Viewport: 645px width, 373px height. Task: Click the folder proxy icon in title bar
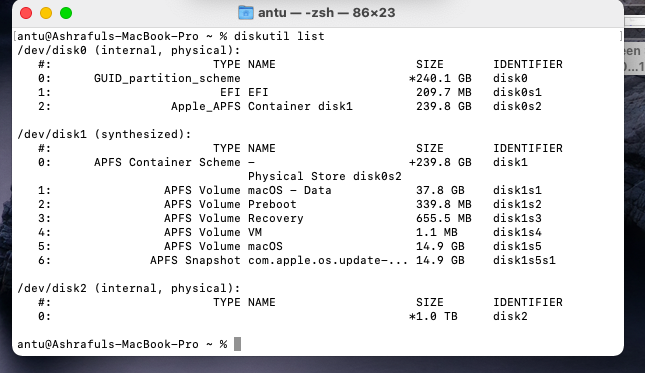click(x=246, y=13)
